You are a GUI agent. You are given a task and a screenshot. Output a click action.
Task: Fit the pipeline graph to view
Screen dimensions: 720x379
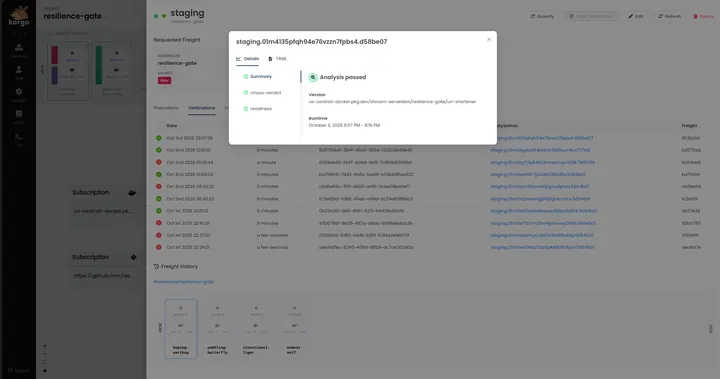point(45,362)
